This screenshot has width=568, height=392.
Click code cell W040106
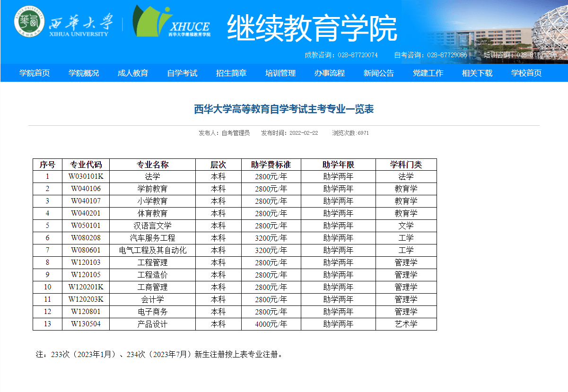[86, 189]
